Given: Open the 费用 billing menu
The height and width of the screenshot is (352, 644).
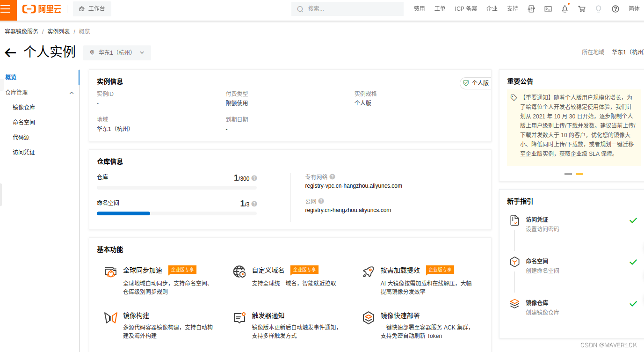Looking at the screenshot, I should pyautogui.click(x=419, y=9).
